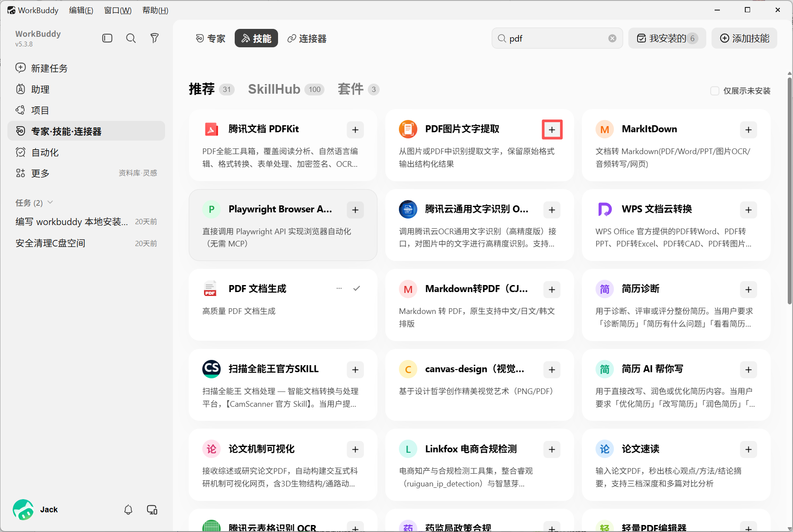Open 新建任务 in the sidebar
The image size is (793, 532).
pos(86,68)
